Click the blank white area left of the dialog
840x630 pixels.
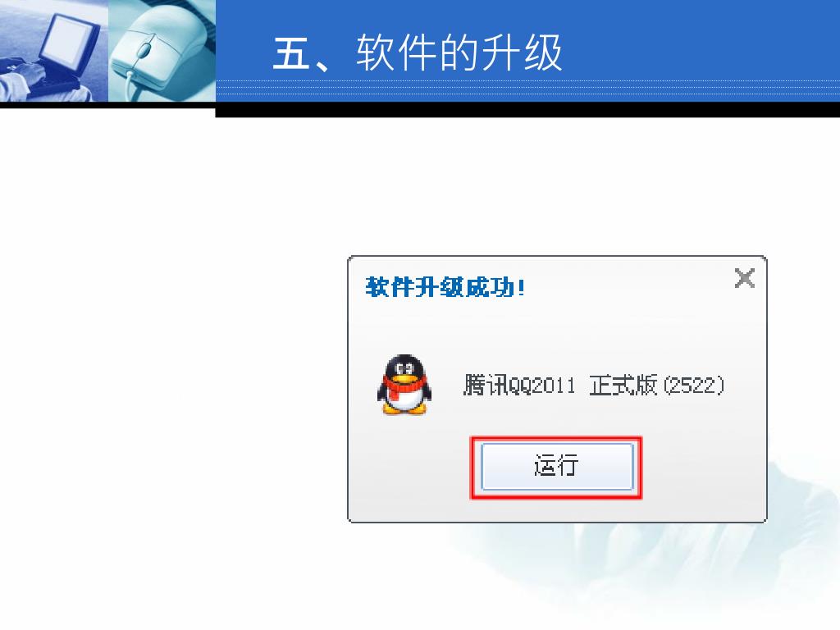(171, 375)
